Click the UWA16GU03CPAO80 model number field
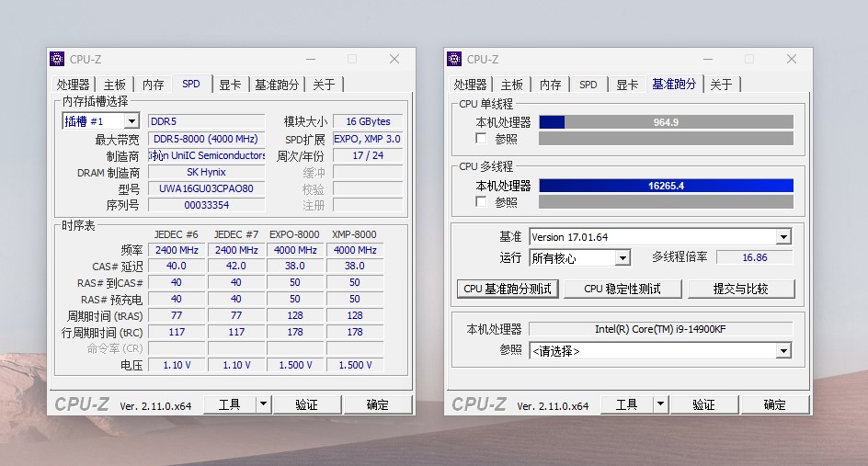 pos(207,188)
